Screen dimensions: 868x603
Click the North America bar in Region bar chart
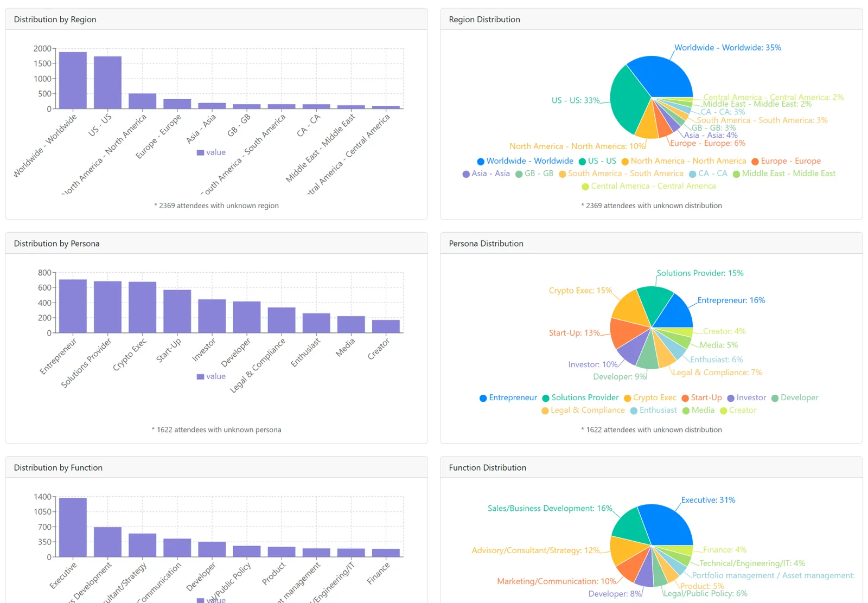[142, 101]
